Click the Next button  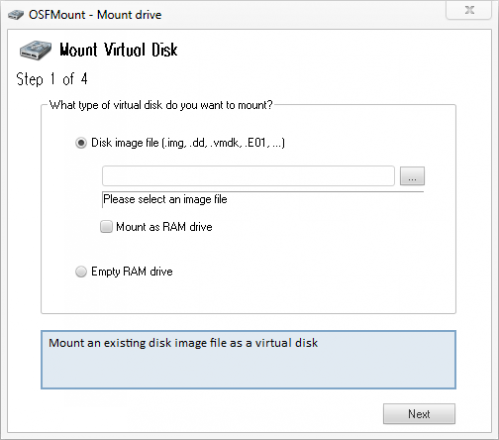click(x=419, y=414)
